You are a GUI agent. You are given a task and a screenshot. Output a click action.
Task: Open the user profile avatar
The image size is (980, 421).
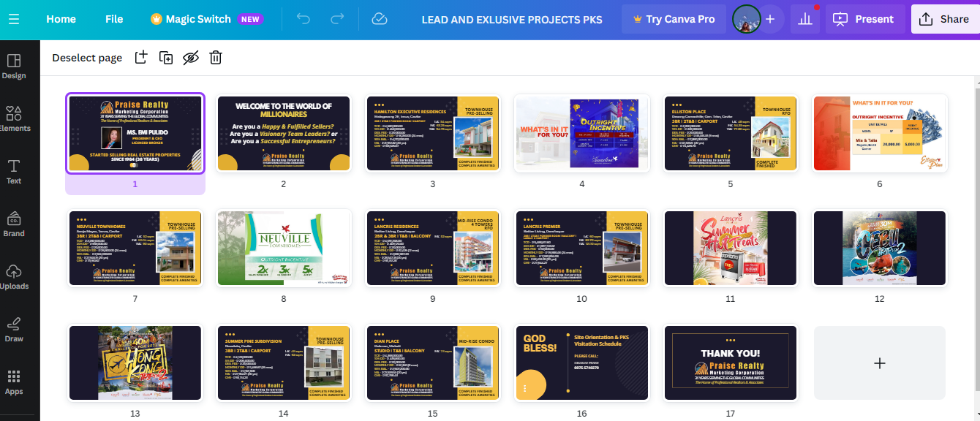747,19
